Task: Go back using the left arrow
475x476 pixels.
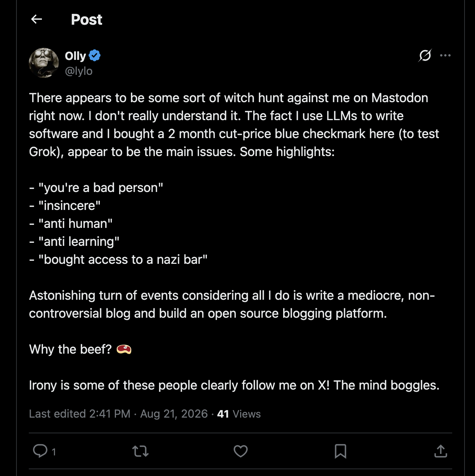Action: pyautogui.click(x=37, y=19)
